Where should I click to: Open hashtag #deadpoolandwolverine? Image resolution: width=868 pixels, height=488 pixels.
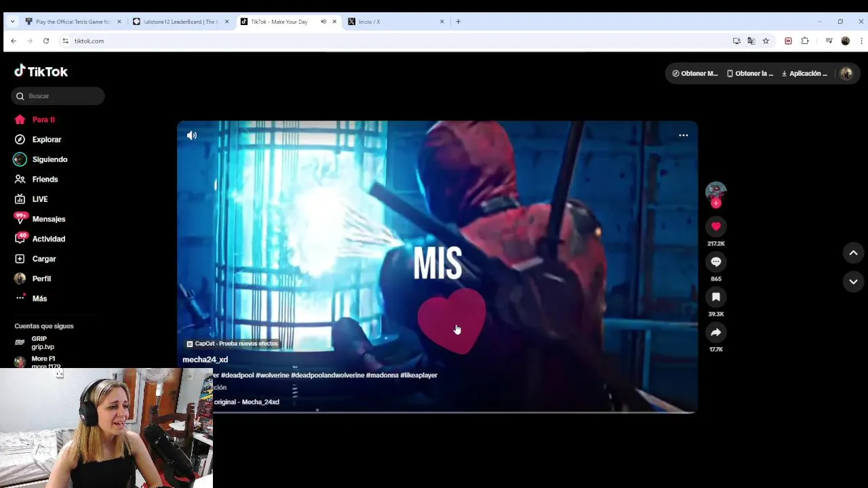point(328,375)
